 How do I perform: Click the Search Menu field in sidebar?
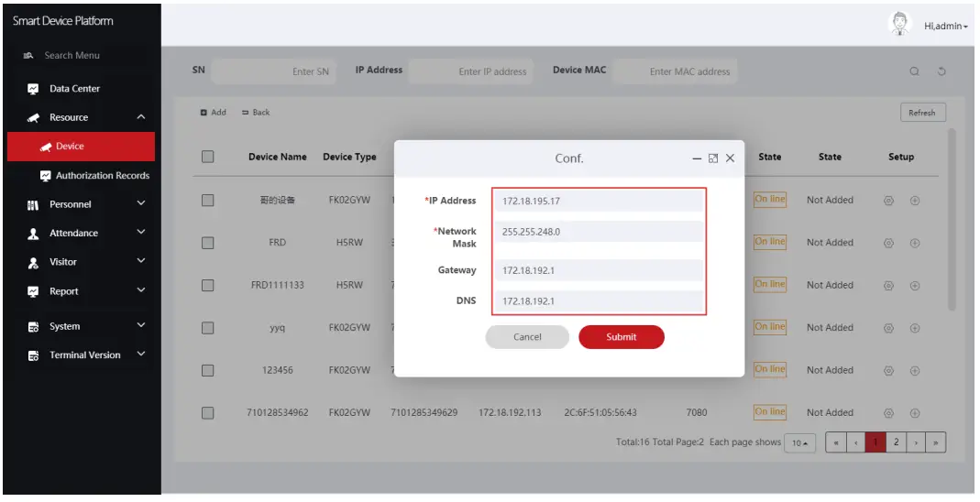tap(82, 56)
